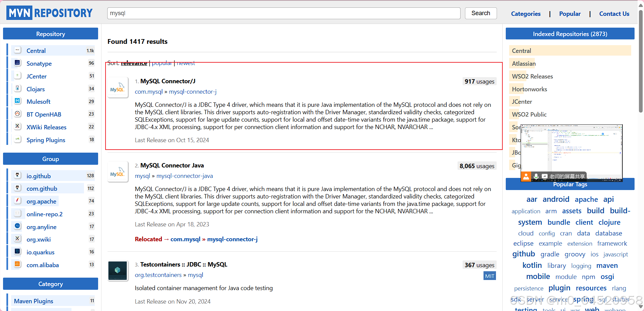Viewport: 644px width, 311px height.
Task: Click the io.github group icon
Action: coord(18,176)
